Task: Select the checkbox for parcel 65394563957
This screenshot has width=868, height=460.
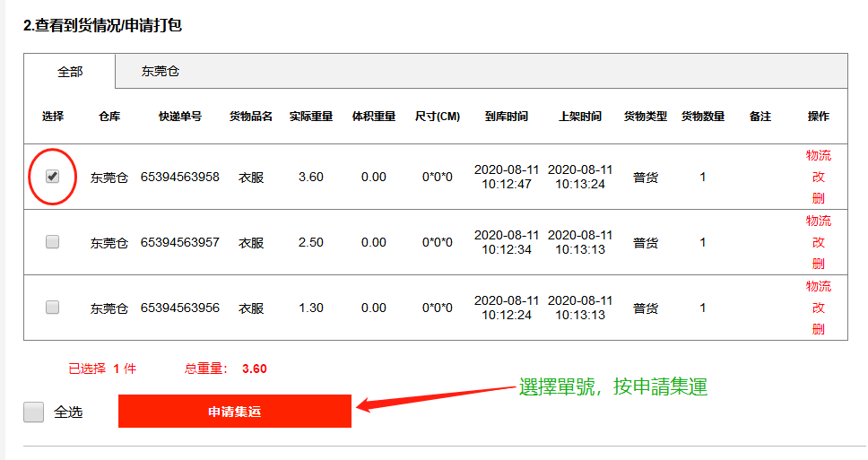Action: (52, 241)
